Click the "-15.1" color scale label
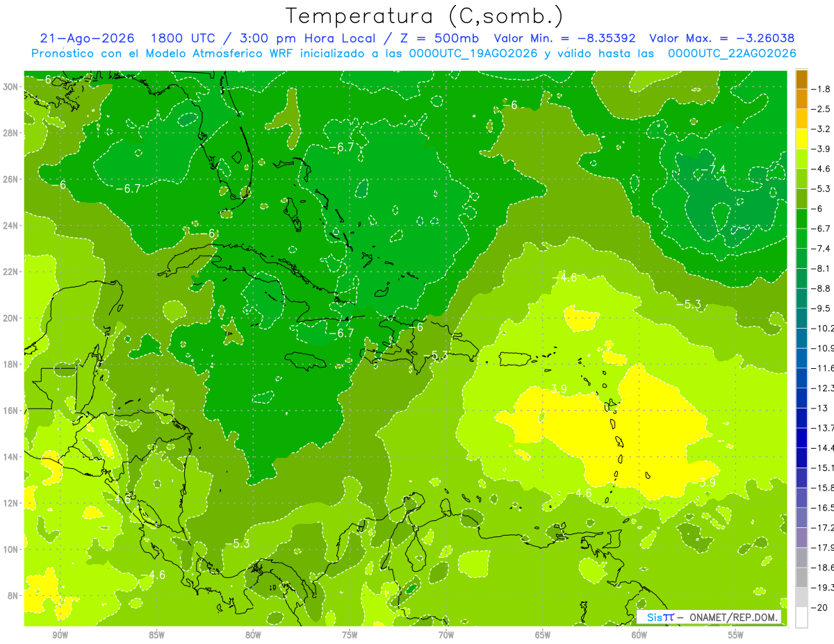834x644 pixels. point(822,468)
